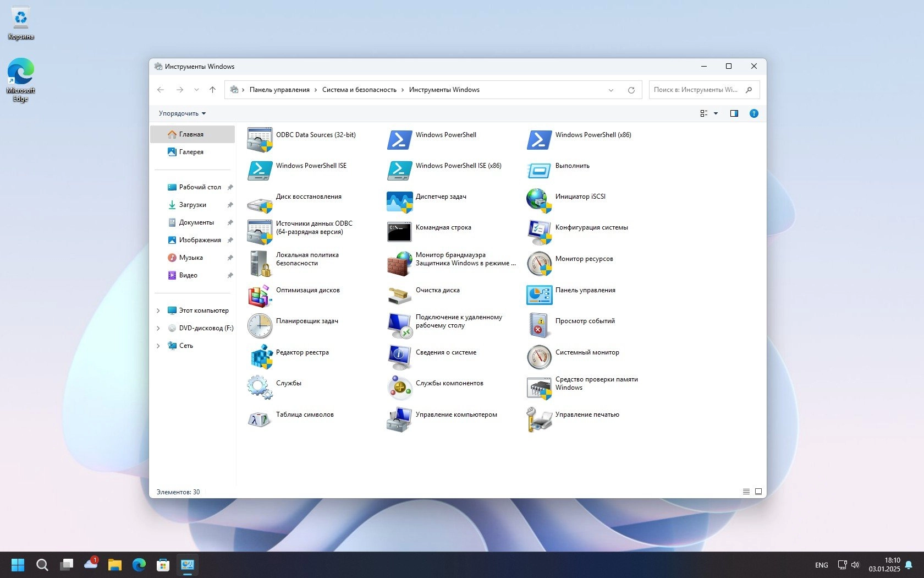
Task: Open address bar history dropdown
Action: tap(610, 90)
